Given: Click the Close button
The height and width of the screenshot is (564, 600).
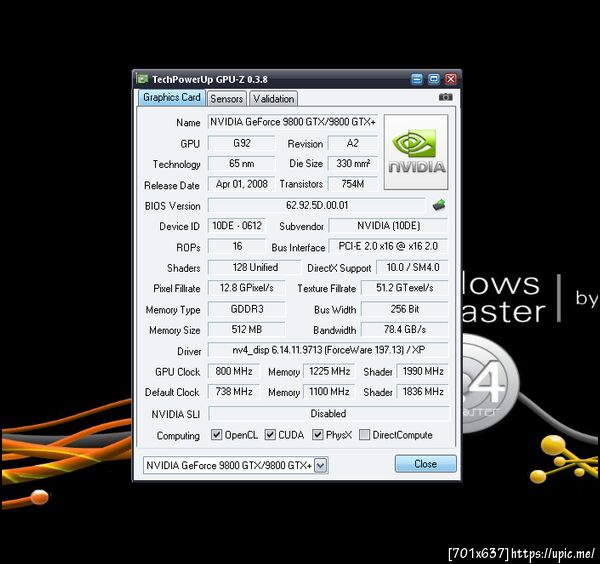Looking at the screenshot, I should 426,463.
